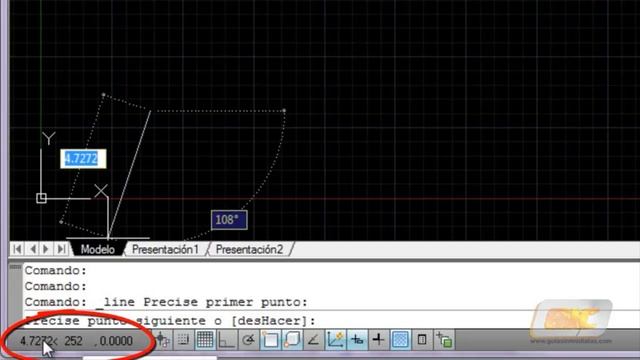Go to previous layout tab arrow

click(33, 249)
